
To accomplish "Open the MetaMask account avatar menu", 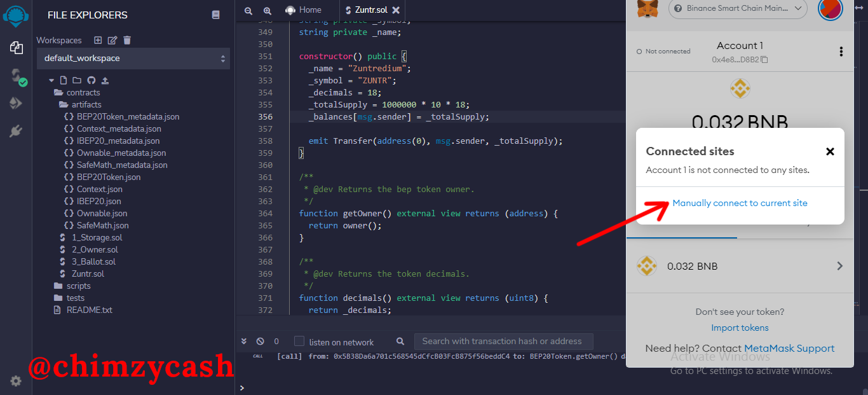I will [x=831, y=9].
